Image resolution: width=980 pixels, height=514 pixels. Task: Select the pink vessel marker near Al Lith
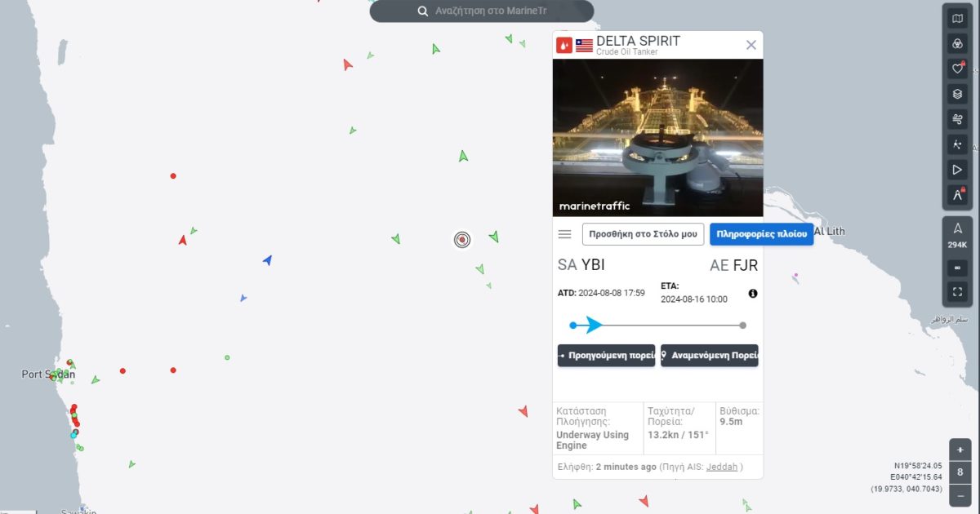(795, 277)
